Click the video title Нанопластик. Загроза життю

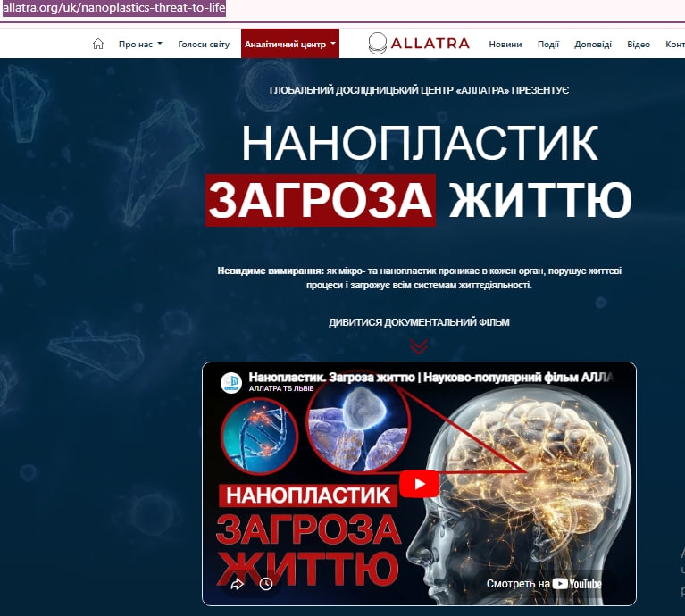coord(430,378)
